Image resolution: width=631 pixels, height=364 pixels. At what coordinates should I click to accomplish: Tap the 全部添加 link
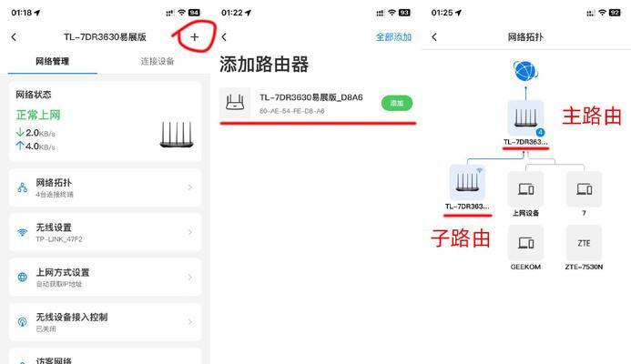393,37
